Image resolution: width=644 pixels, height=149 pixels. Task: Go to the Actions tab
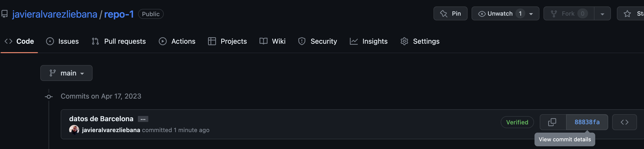coord(177,41)
